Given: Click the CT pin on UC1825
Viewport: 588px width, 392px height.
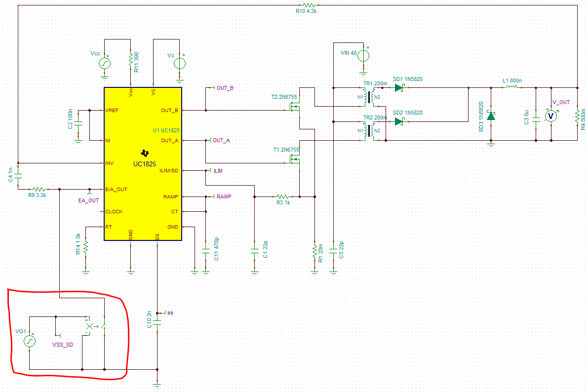Looking at the screenshot, I should (x=175, y=212).
